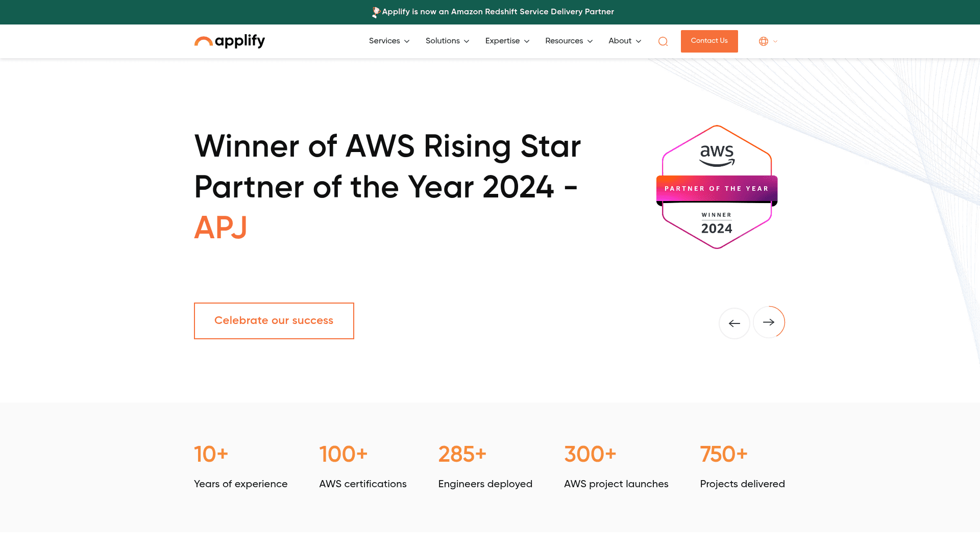Click the megaphone icon in the announcement banner
Screen dimensions: 980x551
click(376, 12)
